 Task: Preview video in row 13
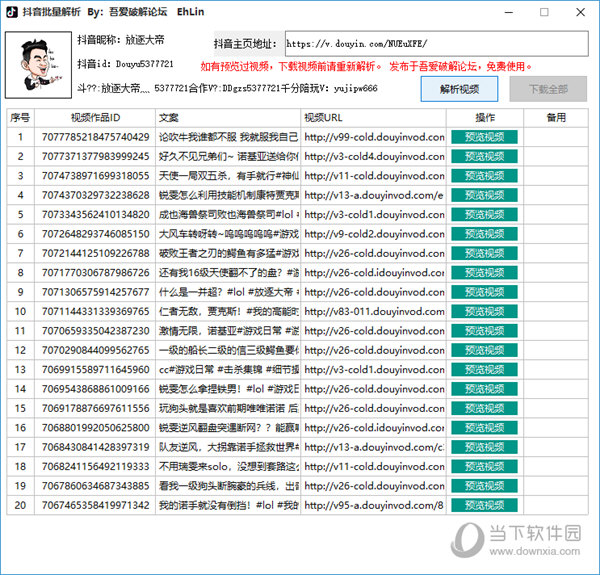pos(484,370)
